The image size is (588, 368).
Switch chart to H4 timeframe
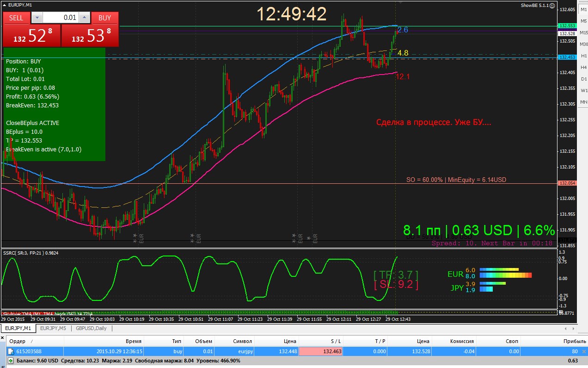coord(583,67)
